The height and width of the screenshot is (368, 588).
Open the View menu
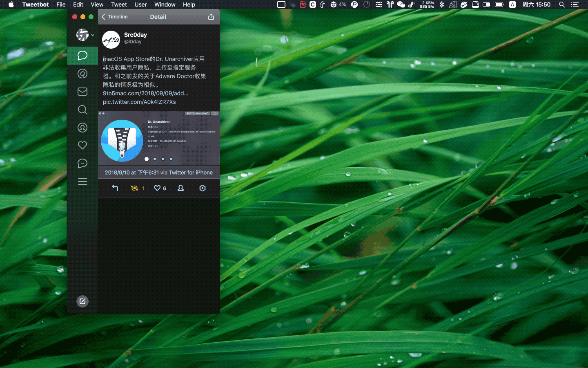97,4
